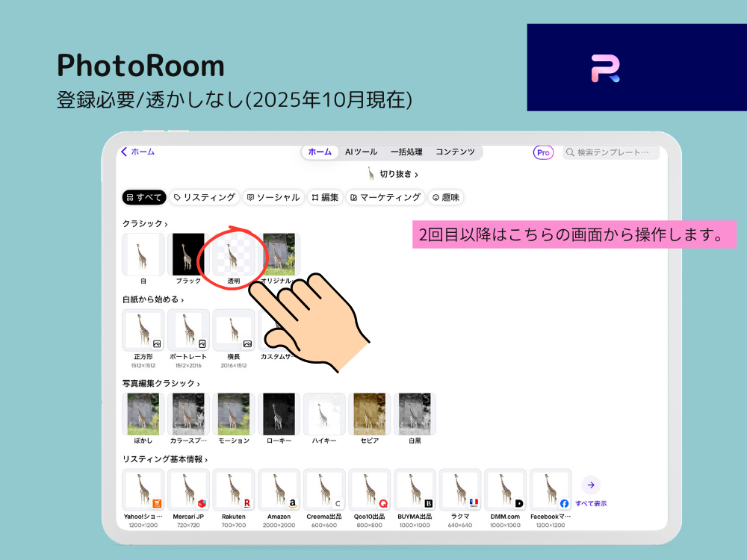Open the リスティング基本情報 section

(x=165, y=459)
